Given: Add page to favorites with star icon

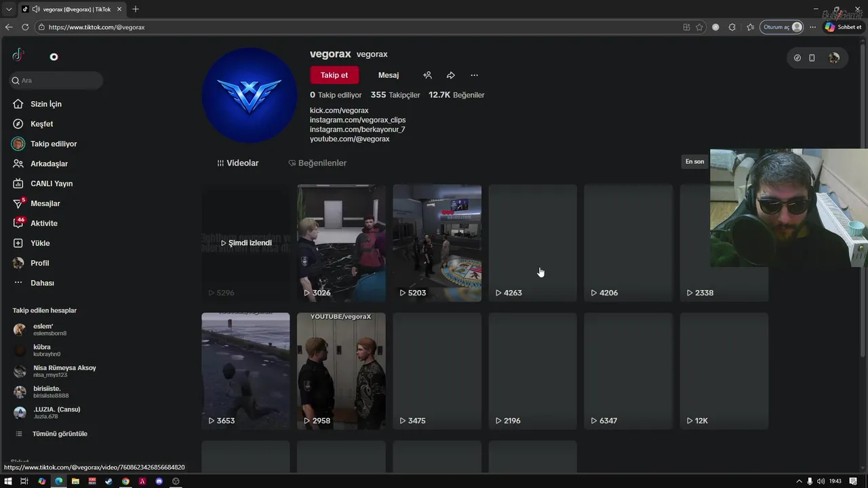Looking at the screenshot, I should pyautogui.click(x=699, y=27).
